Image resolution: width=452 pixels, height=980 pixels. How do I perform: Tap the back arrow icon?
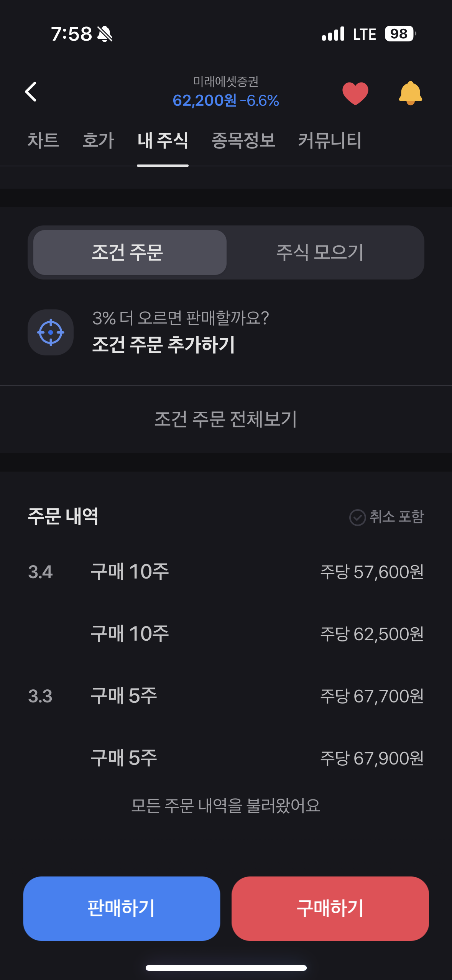pyautogui.click(x=31, y=92)
